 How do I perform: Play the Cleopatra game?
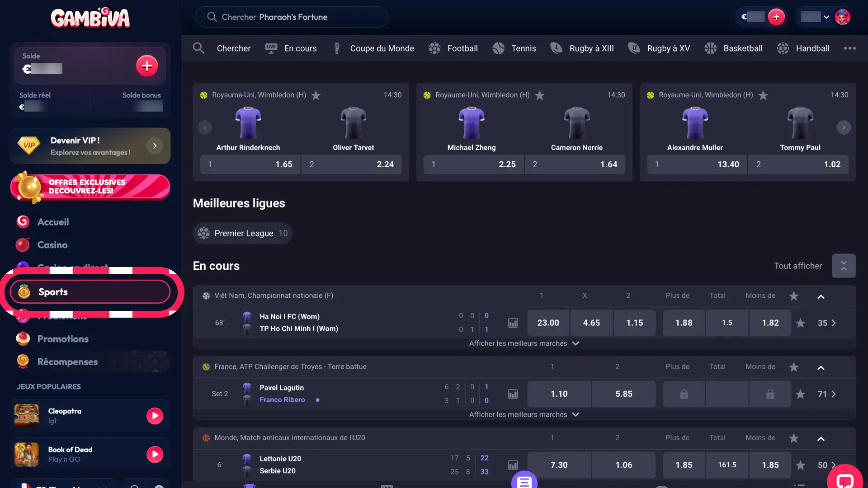tap(155, 416)
